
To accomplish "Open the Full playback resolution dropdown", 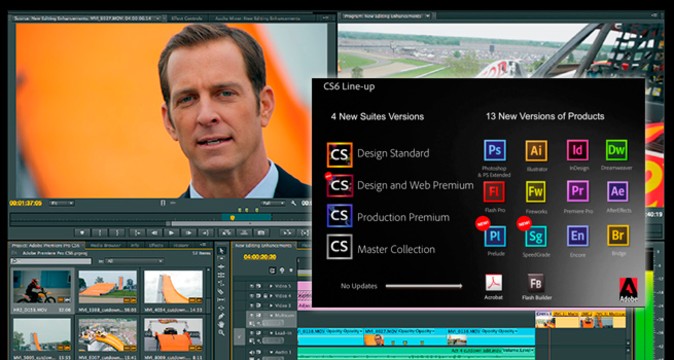I will (x=273, y=203).
